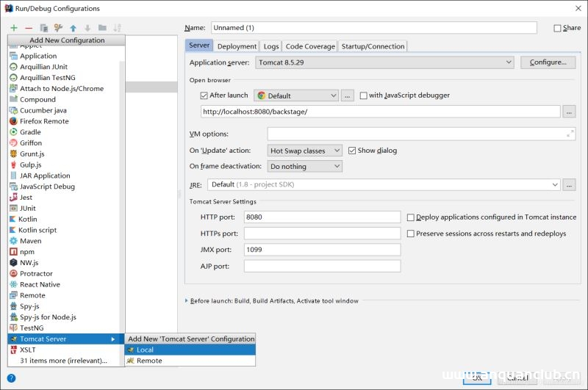Click the Copy Configuration toolbar icon
Image resolution: width=588 pixels, height=390 pixels.
[x=44, y=28]
